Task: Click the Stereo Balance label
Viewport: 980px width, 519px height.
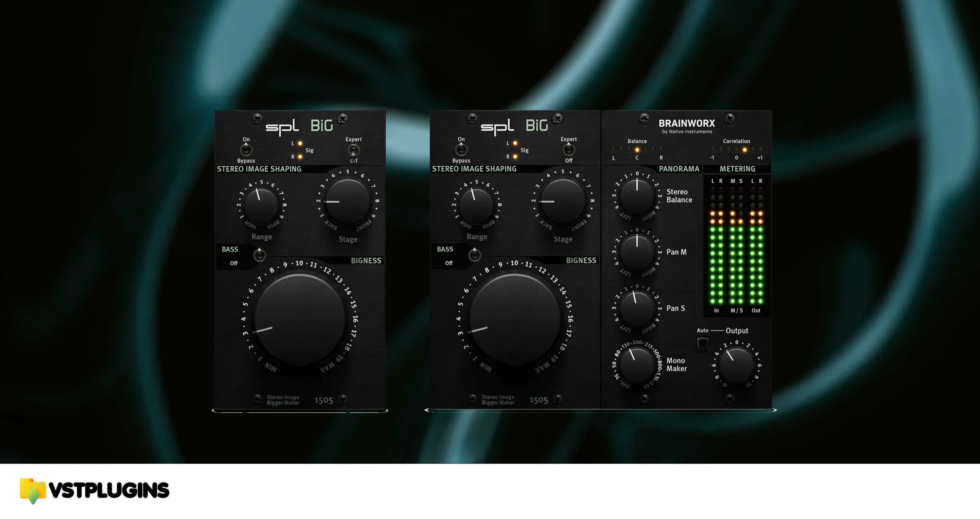Action: (x=679, y=196)
